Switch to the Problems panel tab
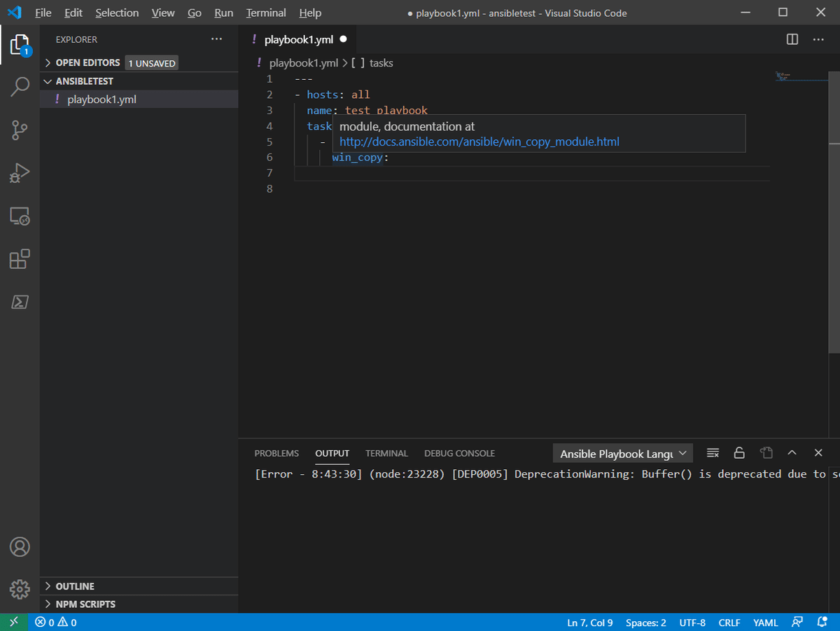The width and height of the screenshot is (840, 631). pos(276,453)
